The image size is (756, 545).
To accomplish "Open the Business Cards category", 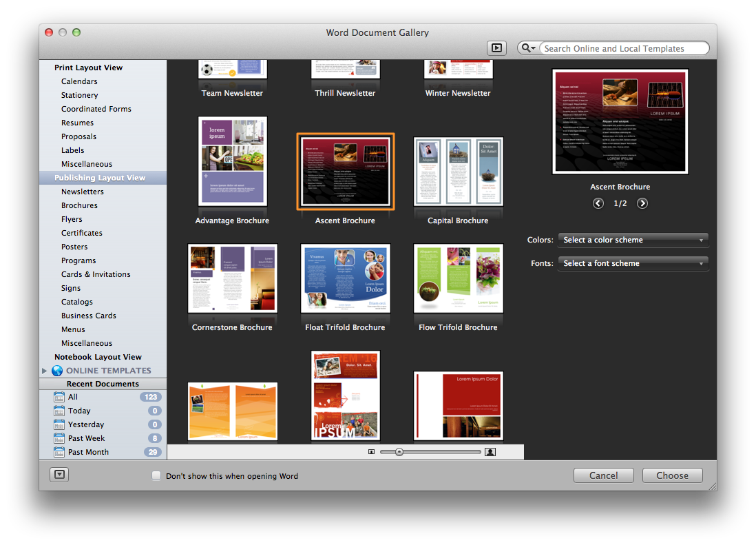I will coord(88,316).
